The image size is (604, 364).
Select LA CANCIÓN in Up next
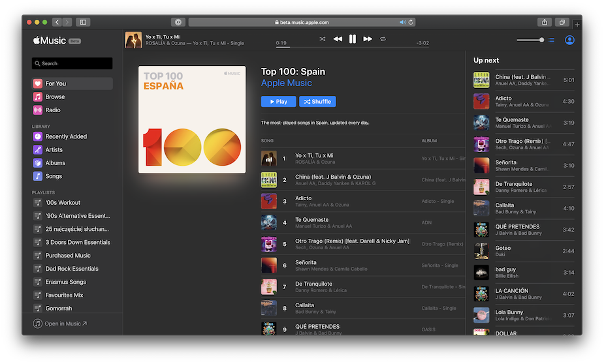[524, 294]
